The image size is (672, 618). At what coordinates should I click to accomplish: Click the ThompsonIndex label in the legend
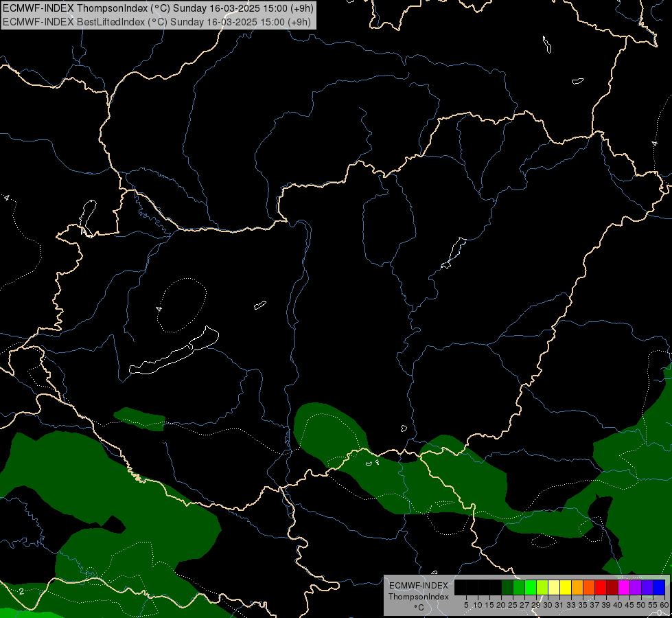[x=419, y=597]
